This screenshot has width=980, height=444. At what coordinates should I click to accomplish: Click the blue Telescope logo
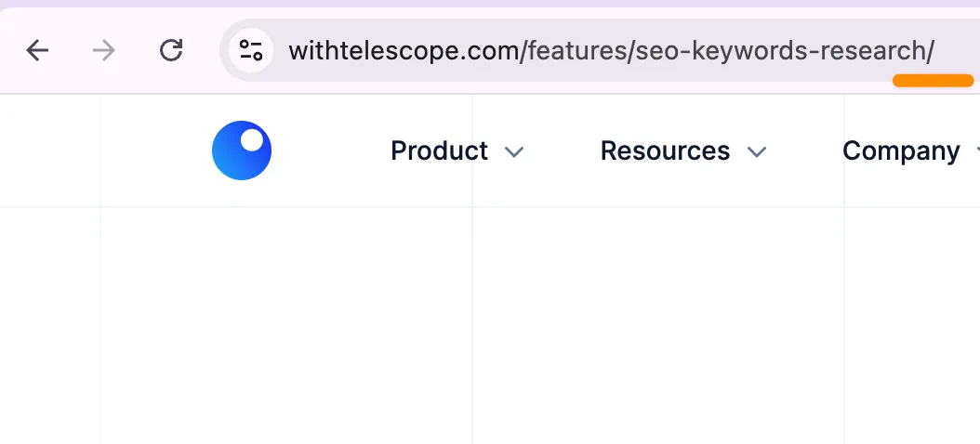tap(236, 158)
